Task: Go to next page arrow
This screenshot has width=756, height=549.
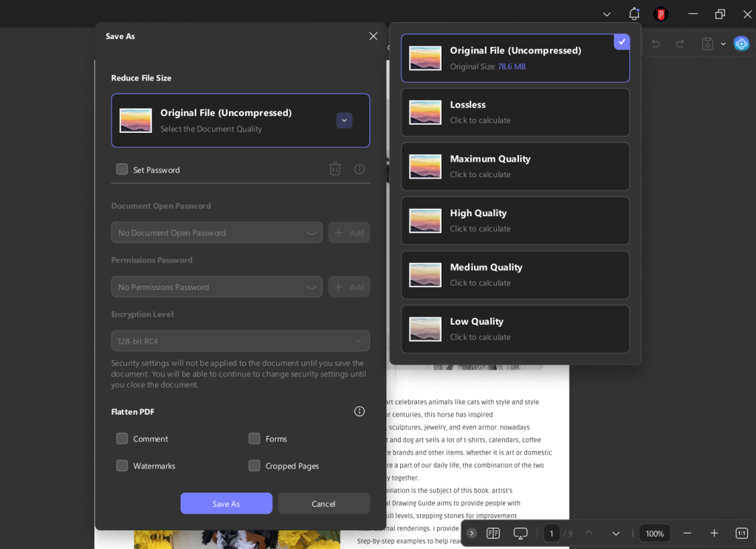Action: pyautogui.click(x=616, y=533)
